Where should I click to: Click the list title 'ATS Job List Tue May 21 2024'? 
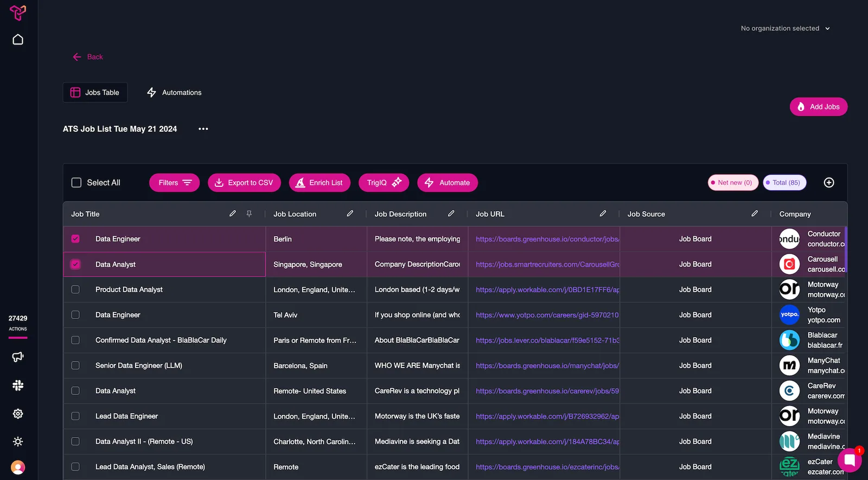(x=120, y=129)
